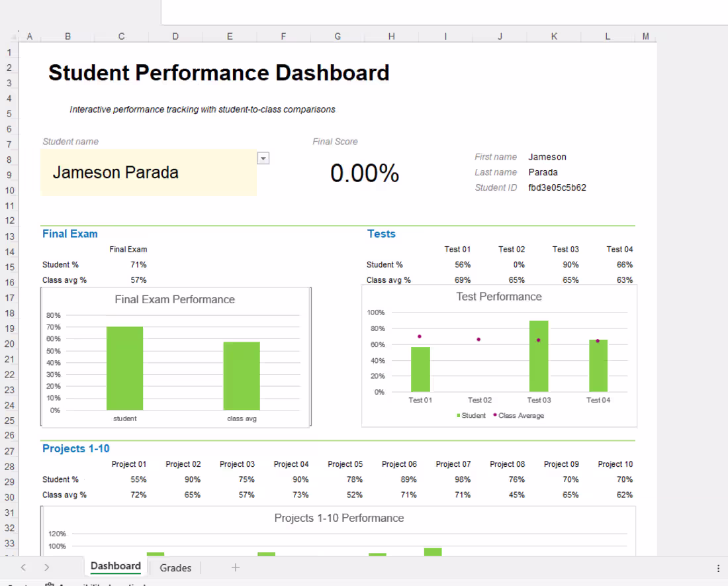Click the Class Average legend entry

point(519,416)
